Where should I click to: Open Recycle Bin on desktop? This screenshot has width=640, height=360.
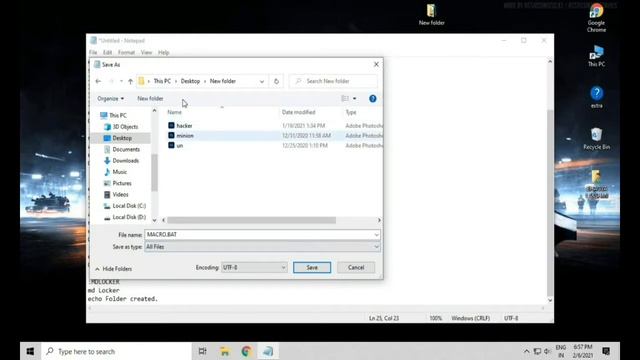coord(596,139)
